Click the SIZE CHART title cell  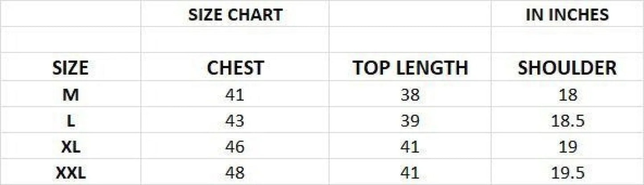(x=235, y=15)
